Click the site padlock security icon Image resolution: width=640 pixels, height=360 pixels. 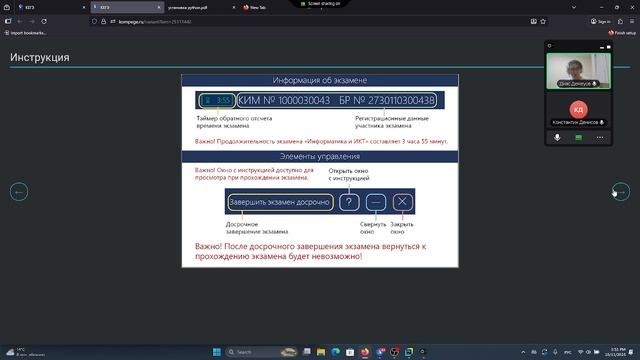point(104,21)
